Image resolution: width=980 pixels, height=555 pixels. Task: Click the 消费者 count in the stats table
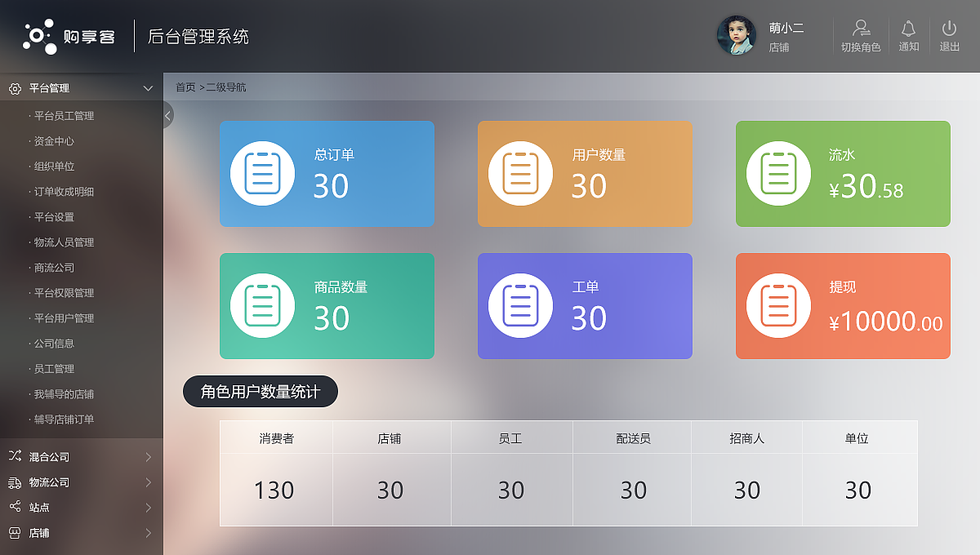[x=275, y=490]
